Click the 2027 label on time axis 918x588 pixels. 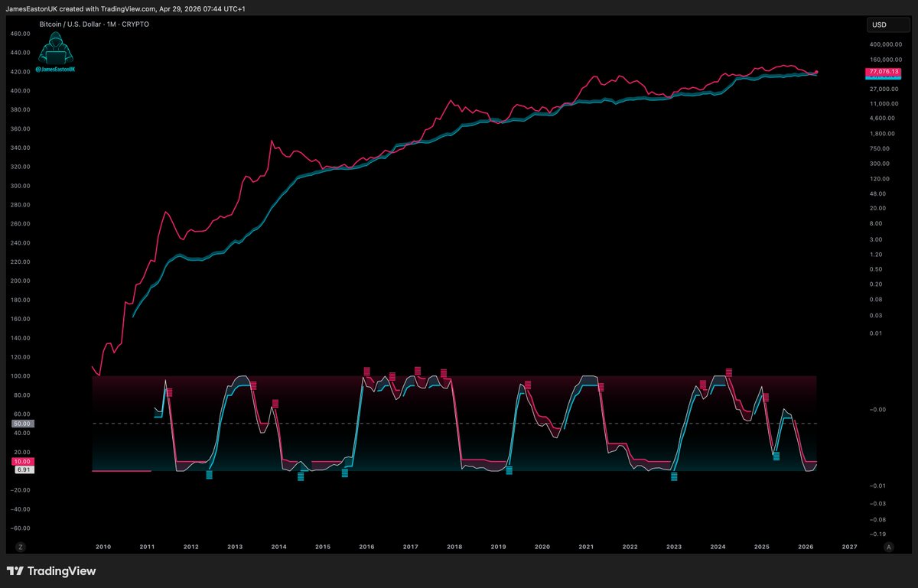[849, 547]
